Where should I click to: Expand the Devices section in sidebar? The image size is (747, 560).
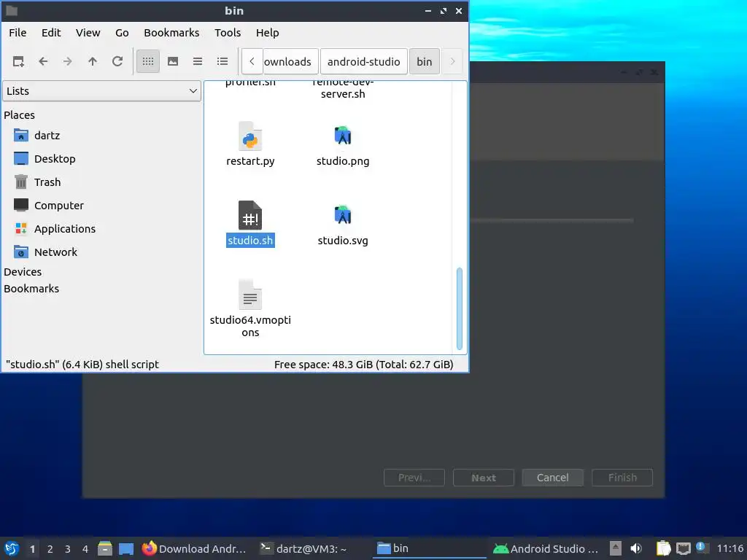(x=23, y=272)
